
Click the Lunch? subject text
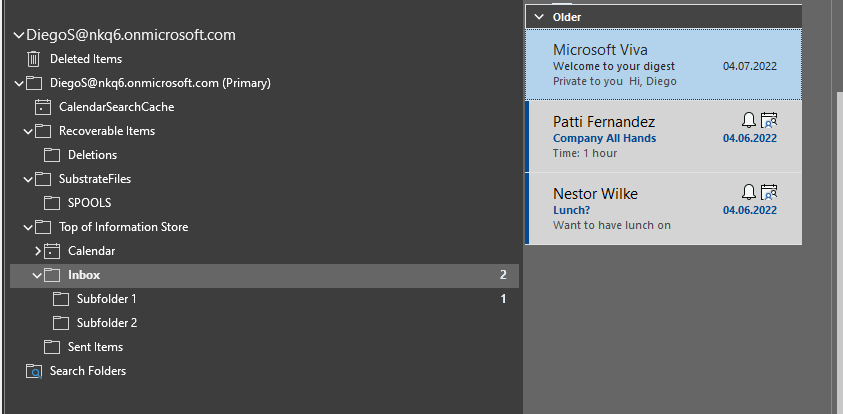(x=571, y=210)
